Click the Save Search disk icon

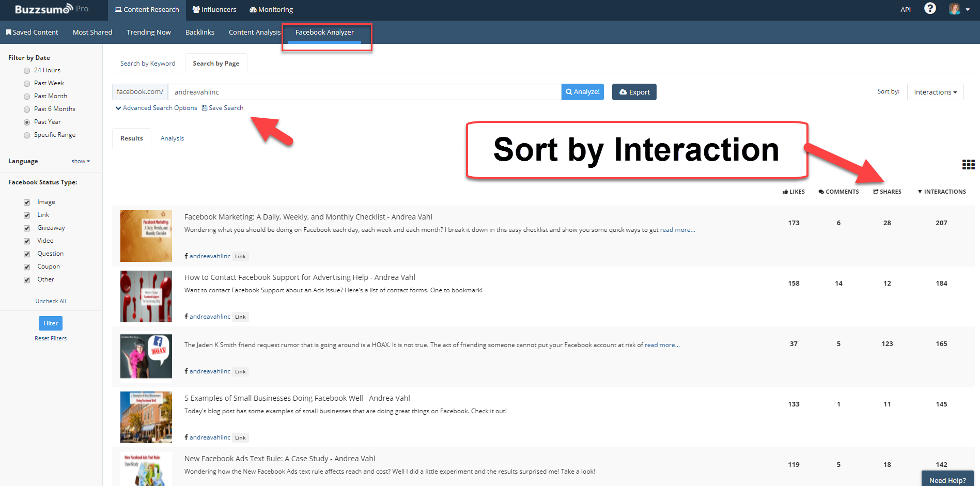[205, 108]
